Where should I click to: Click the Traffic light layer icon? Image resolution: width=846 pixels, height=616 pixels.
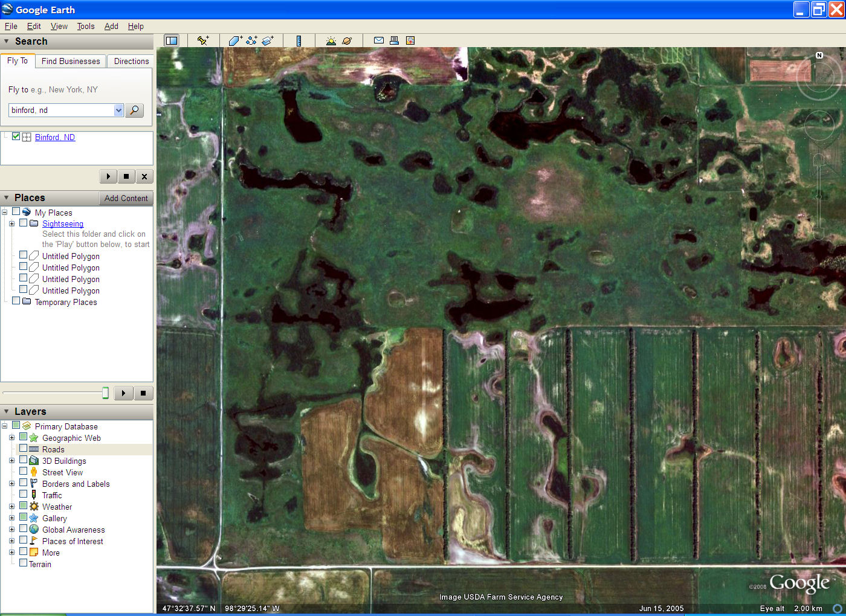coord(34,495)
